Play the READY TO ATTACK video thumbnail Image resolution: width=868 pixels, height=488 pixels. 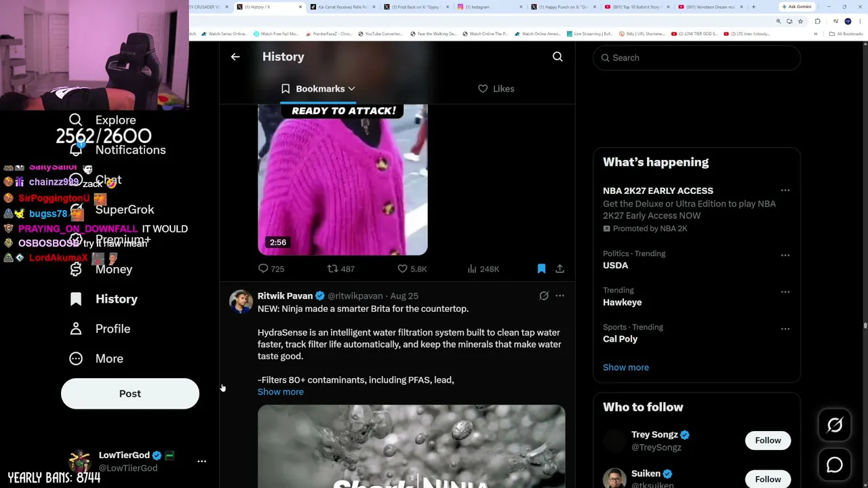click(342, 180)
